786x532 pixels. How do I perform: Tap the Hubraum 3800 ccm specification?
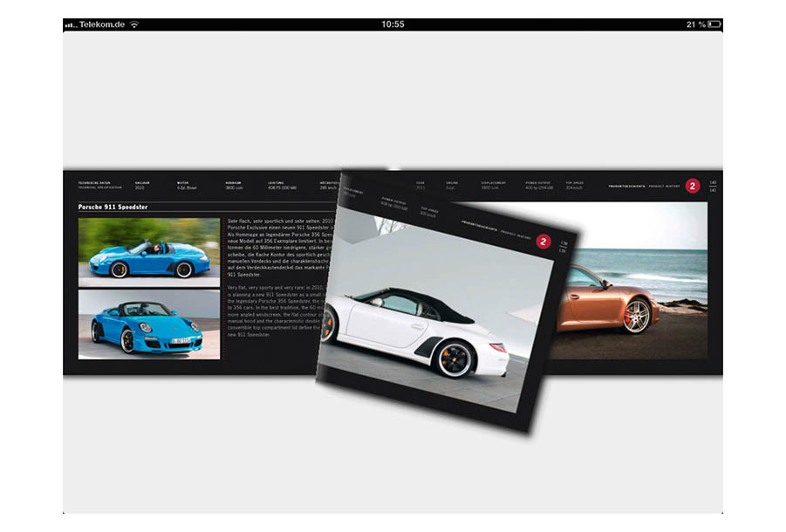click(234, 186)
